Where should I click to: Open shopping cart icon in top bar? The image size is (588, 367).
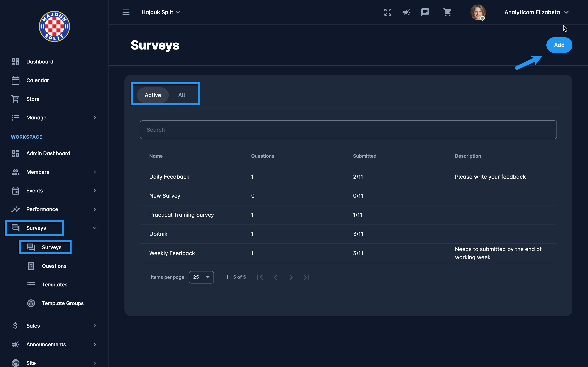click(x=447, y=12)
